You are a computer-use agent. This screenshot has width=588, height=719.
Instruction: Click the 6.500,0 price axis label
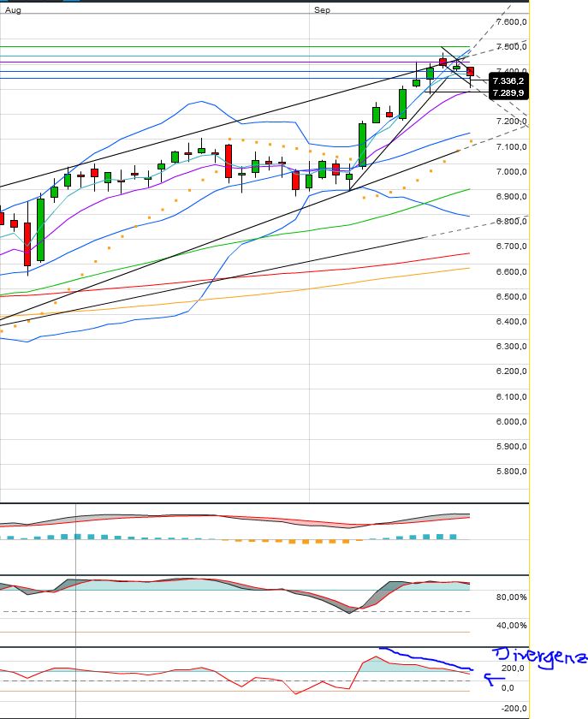click(x=512, y=297)
